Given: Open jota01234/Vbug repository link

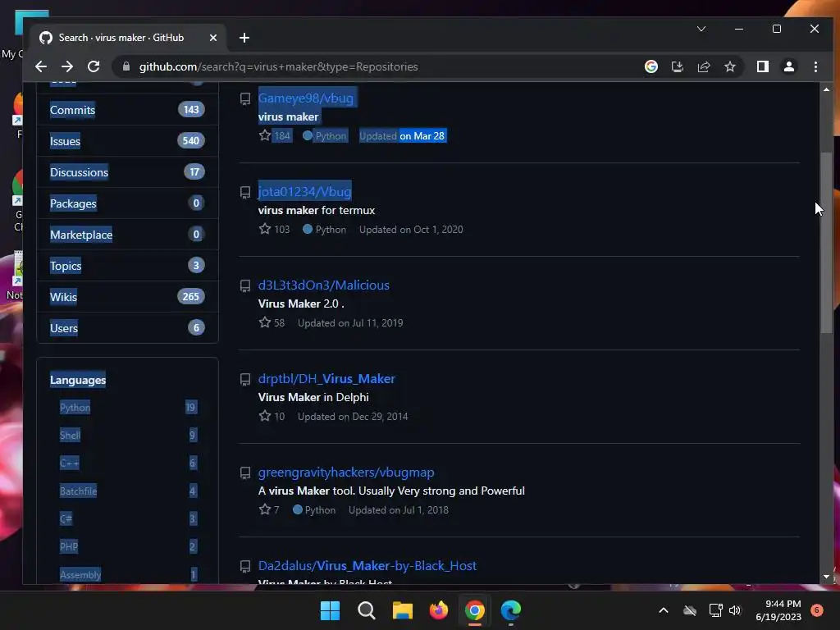Looking at the screenshot, I should pos(304,191).
